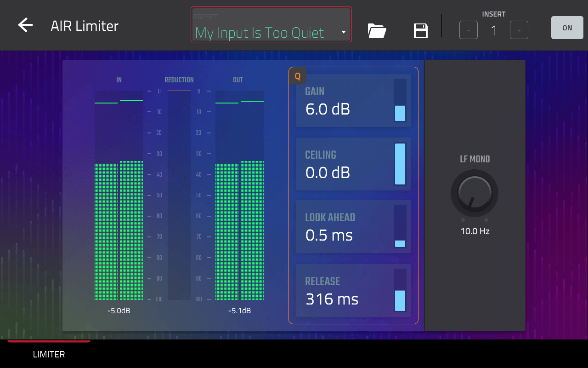
Task: Click the IN level meter
Action: coord(119,195)
